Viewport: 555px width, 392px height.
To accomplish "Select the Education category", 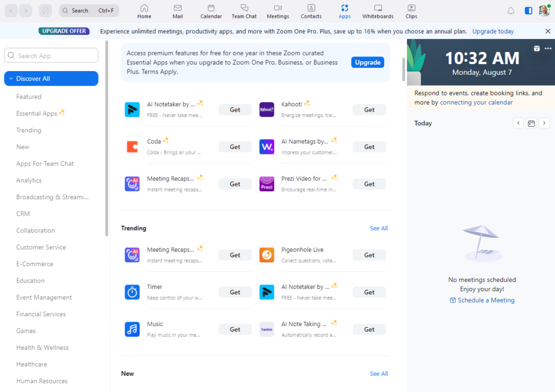I will (30, 280).
